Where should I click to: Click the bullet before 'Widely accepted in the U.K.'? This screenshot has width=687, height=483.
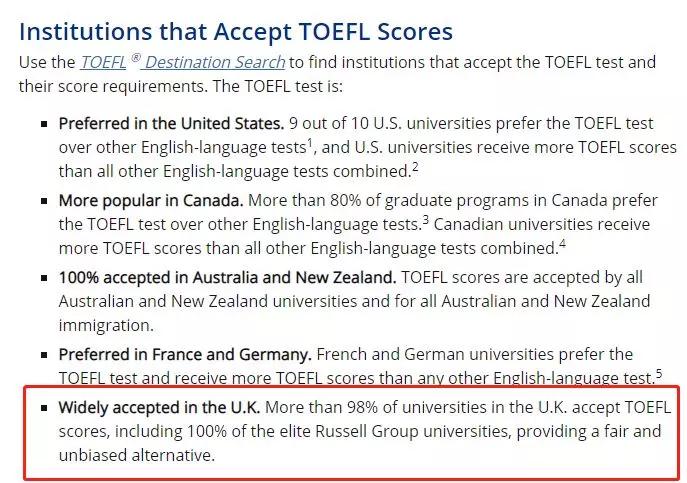click(x=44, y=410)
